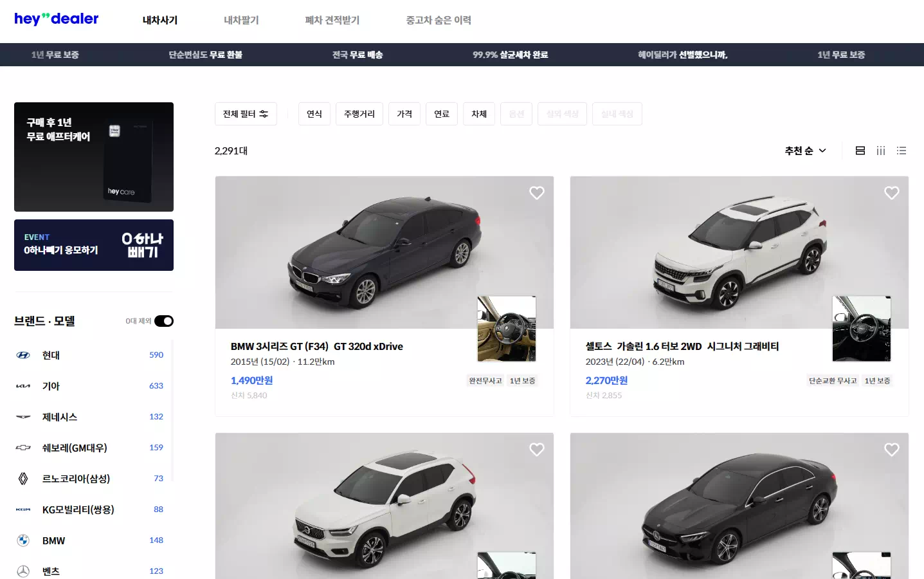
Task: Open the 주행거리 filter dropdown
Action: click(x=359, y=114)
